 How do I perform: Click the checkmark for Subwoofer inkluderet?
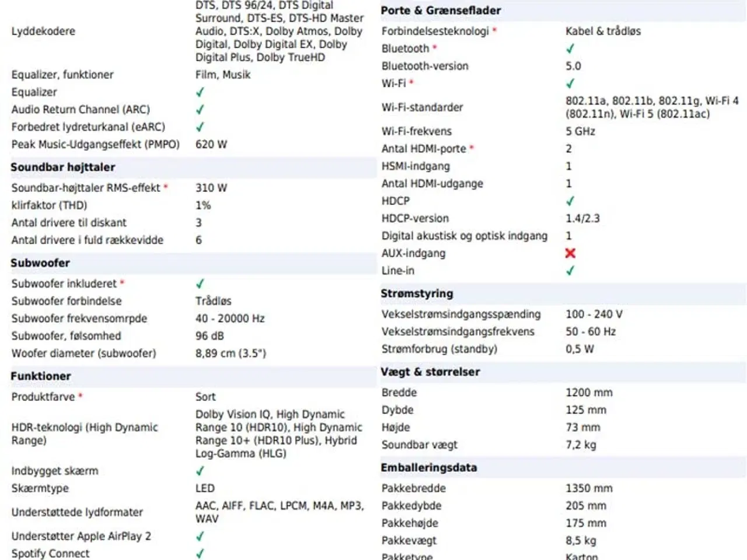(200, 283)
